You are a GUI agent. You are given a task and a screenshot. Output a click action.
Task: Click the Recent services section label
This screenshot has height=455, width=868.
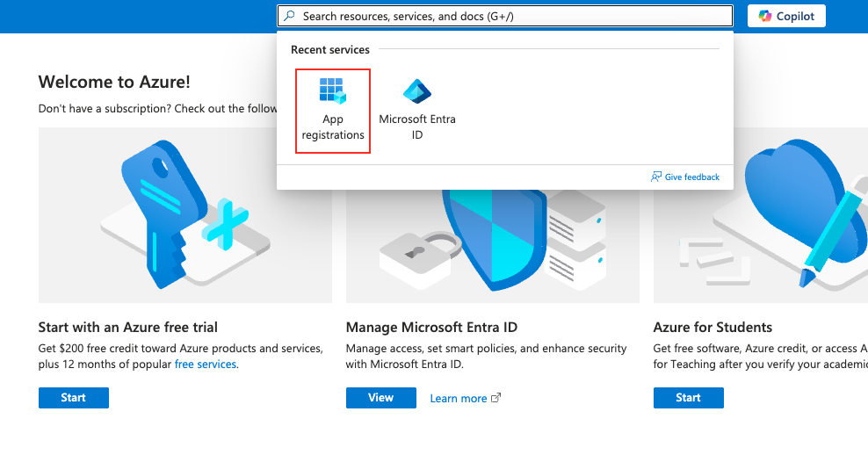[330, 50]
